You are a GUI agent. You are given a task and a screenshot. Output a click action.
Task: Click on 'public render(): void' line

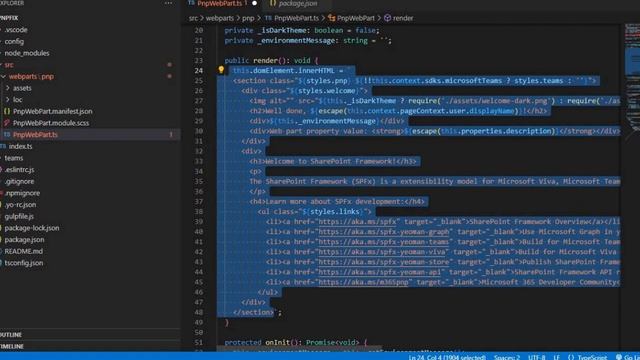[271, 60]
